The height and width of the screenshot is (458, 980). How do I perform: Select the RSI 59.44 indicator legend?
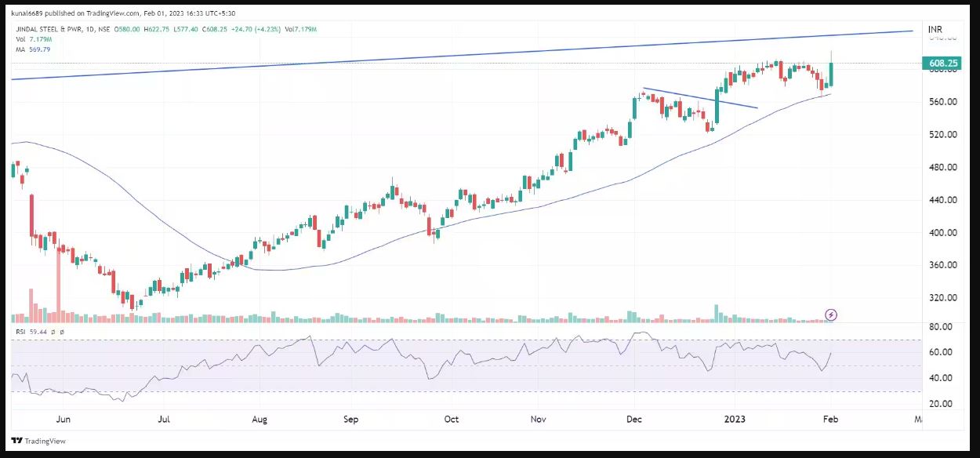click(x=31, y=333)
